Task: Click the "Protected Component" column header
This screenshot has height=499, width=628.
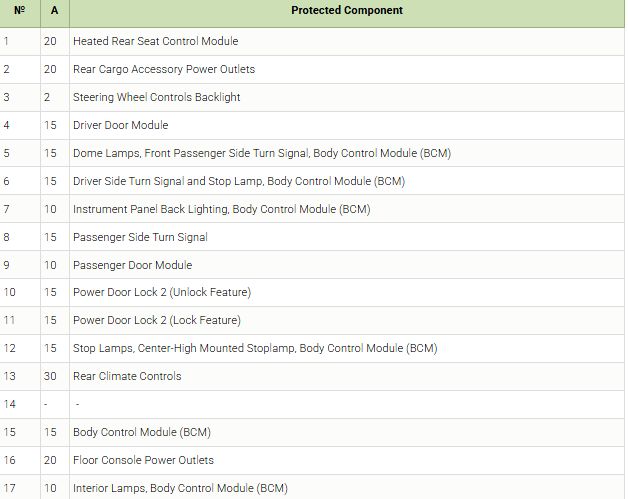Action: click(x=347, y=11)
